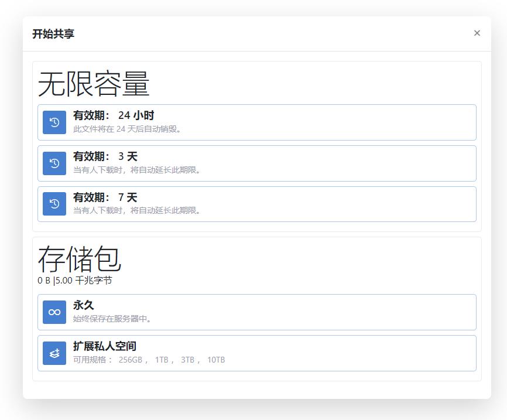
Task: Expand the 无限容量 section heading
Action: pyautogui.click(x=95, y=83)
